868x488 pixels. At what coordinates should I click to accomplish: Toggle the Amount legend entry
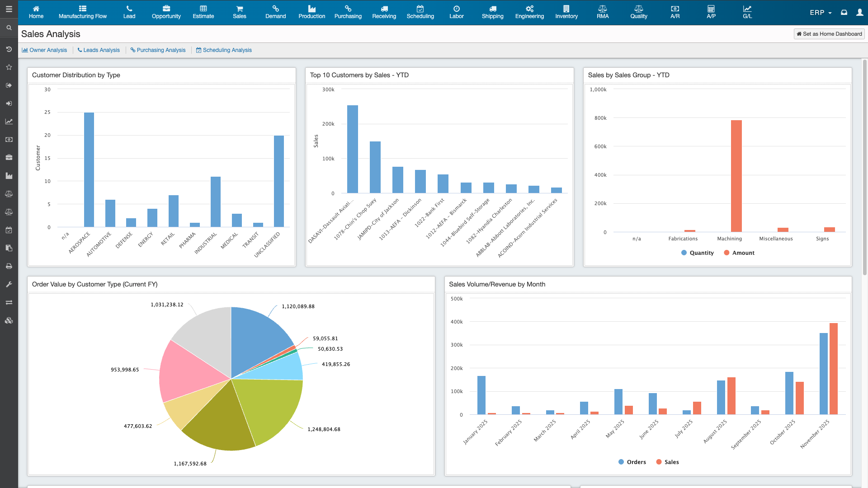[739, 253]
